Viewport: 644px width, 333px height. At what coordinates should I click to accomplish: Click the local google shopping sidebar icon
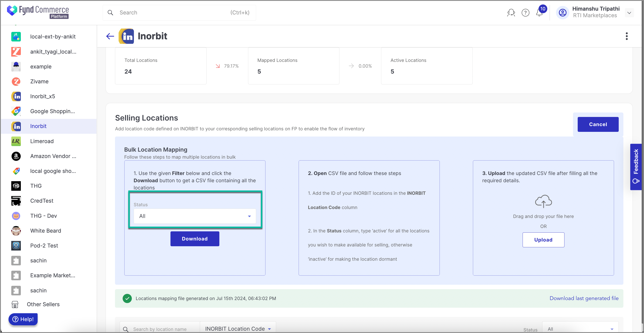pos(16,171)
